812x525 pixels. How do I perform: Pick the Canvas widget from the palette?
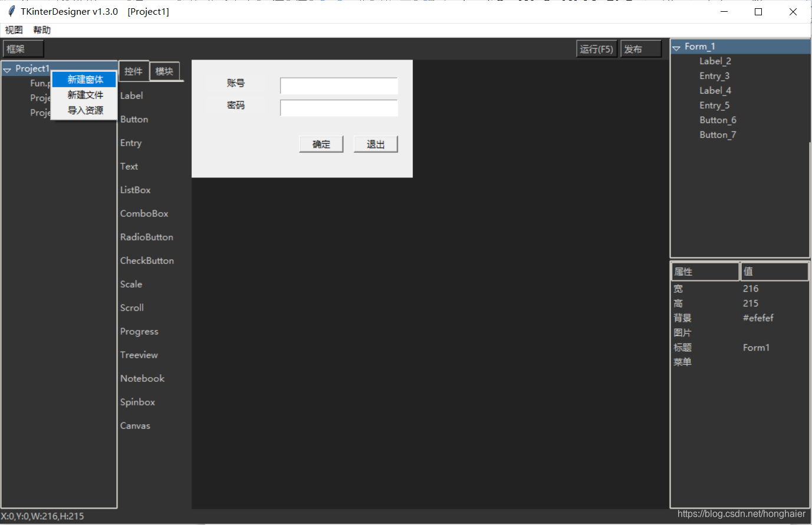[x=135, y=425]
